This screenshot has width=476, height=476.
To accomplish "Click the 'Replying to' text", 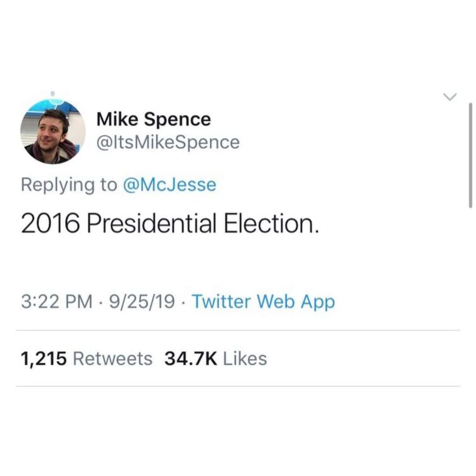I will tap(69, 185).
